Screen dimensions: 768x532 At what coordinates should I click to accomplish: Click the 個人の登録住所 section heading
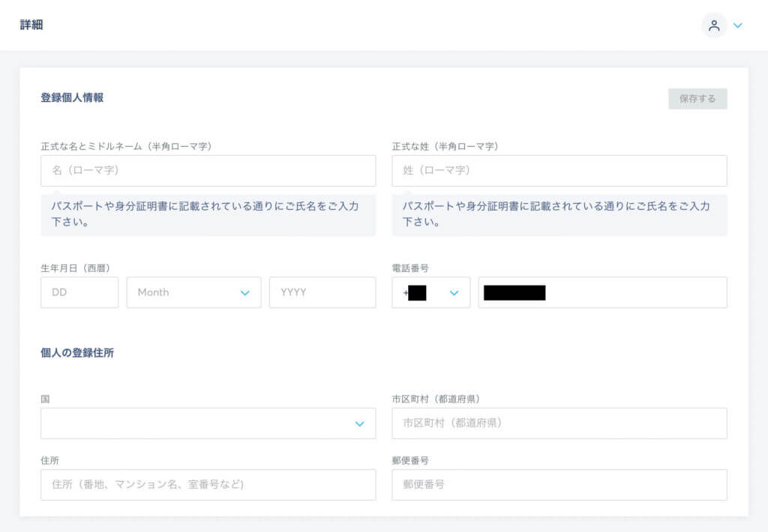[x=77, y=353]
